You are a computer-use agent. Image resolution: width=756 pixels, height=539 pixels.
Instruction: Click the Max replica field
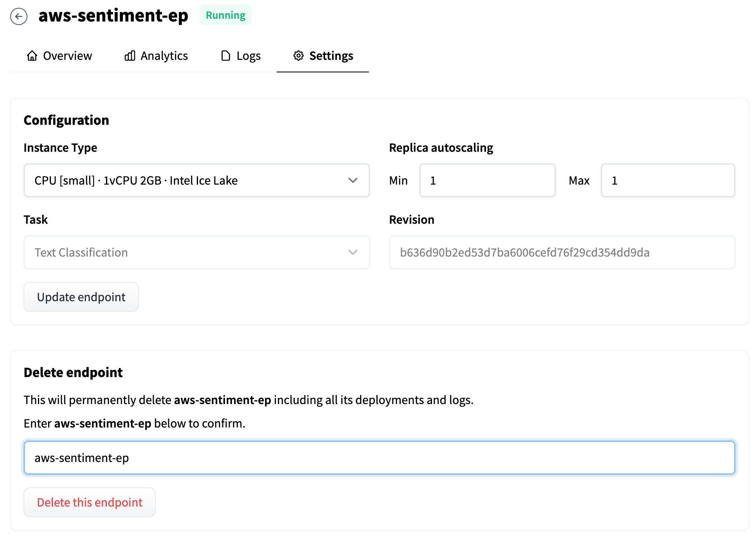coord(668,180)
